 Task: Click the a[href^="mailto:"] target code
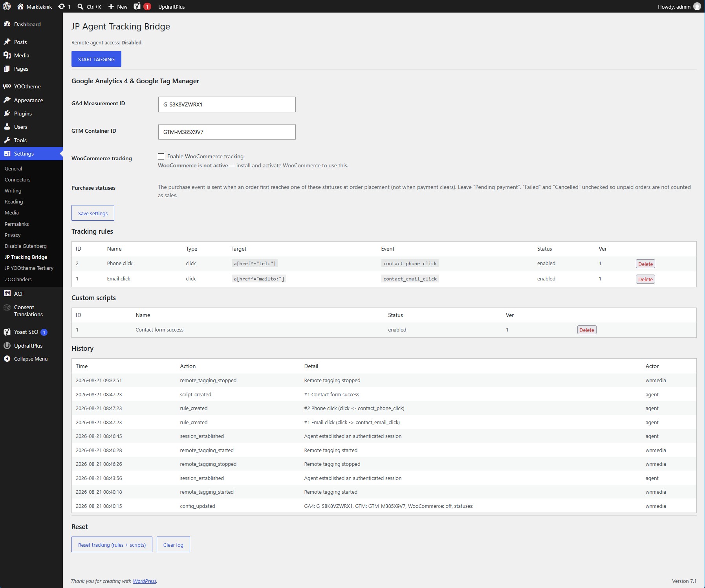coord(259,279)
